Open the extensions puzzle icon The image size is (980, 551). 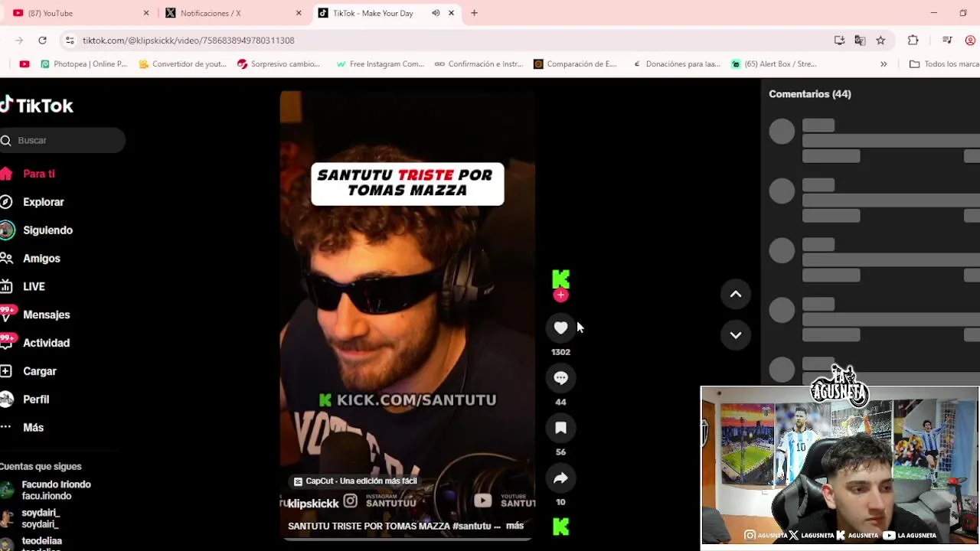tap(913, 40)
